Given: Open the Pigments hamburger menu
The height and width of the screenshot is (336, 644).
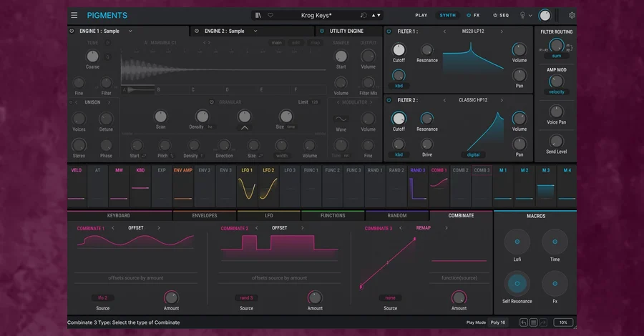Looking at the screenshot, I should 74,15.
